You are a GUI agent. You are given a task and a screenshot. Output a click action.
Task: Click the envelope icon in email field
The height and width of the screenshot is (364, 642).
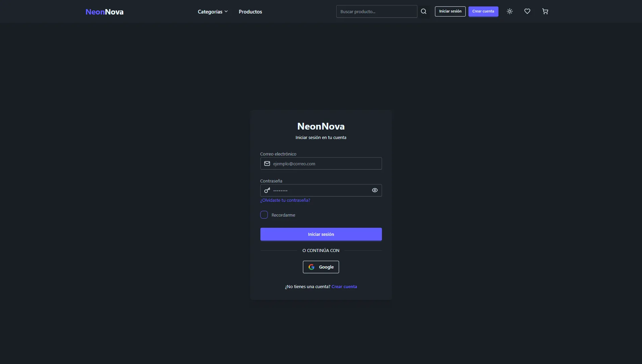point(267,164)
